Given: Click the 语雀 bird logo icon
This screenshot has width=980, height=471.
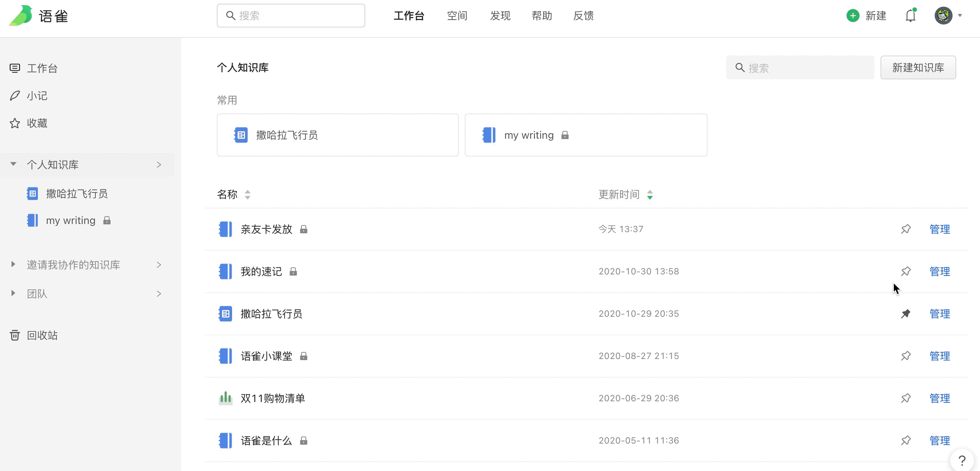Looking at the screenshot, I should pos(18,16).
